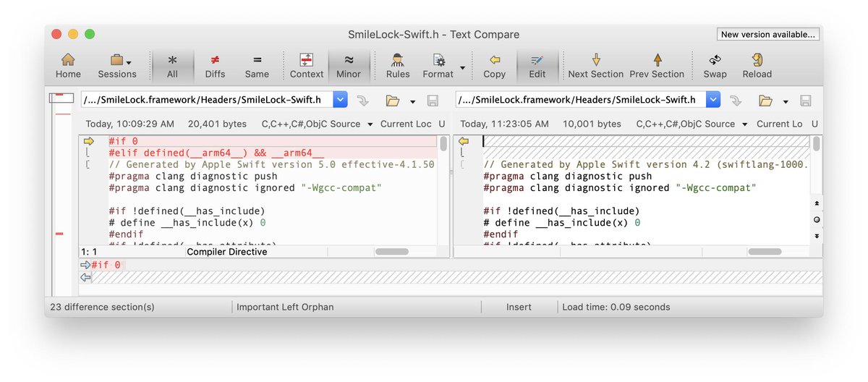The image size is (868, 382).
Task: Click 'Important Left Orphan' status text
Action: (285, 307)
